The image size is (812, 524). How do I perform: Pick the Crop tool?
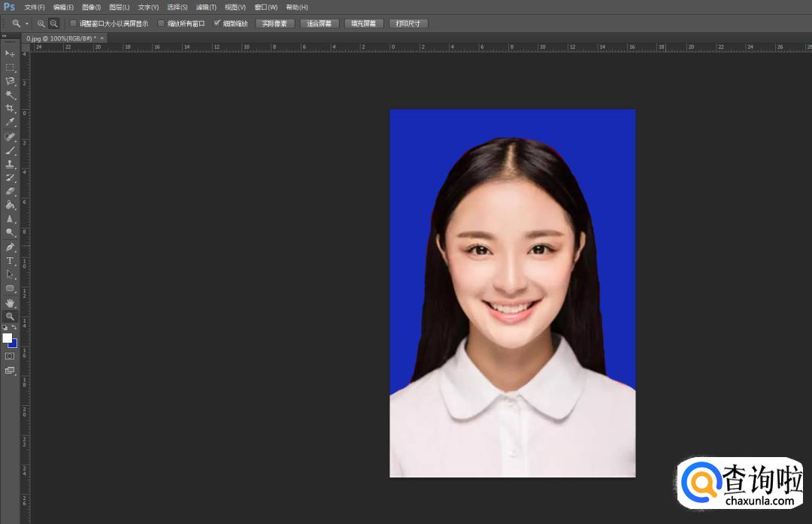(11, 108)
